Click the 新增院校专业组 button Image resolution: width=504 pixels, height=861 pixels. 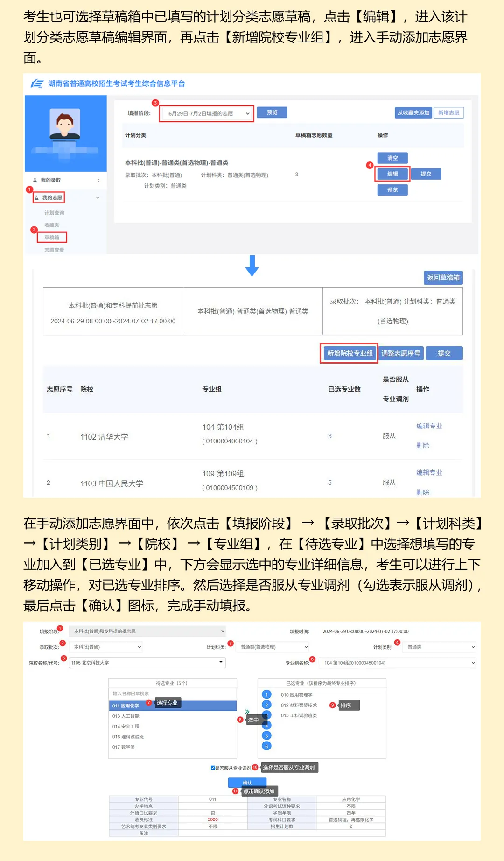tap(350, 353)
